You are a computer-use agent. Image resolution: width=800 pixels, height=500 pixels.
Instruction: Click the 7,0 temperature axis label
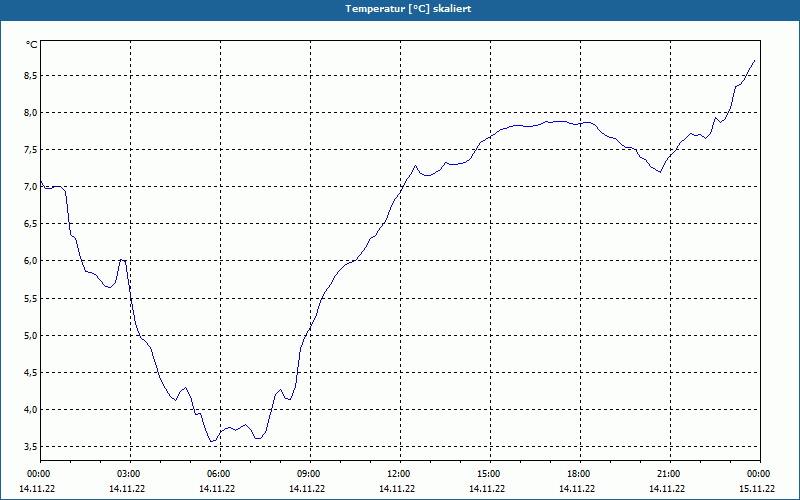point(31,187)
